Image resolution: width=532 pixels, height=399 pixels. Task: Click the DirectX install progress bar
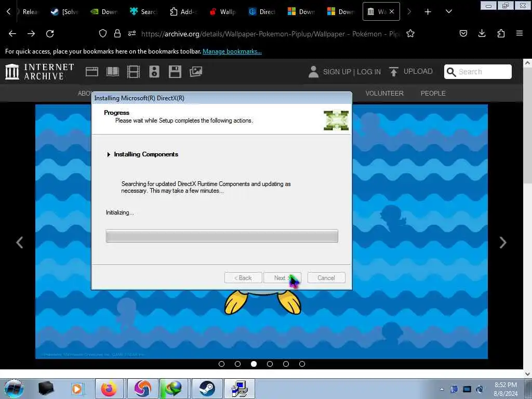pyautogui.click(x=222, y=236)
